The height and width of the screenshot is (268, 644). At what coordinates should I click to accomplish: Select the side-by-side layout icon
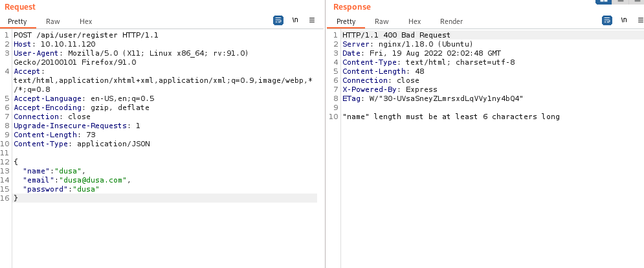pyautogui.click(x=603, y=2)
